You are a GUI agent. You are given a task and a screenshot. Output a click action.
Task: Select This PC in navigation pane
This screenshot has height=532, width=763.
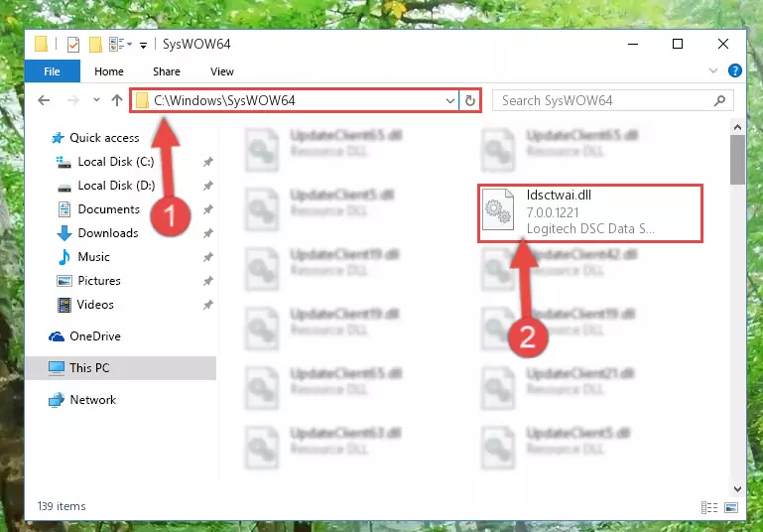(121, 367)
